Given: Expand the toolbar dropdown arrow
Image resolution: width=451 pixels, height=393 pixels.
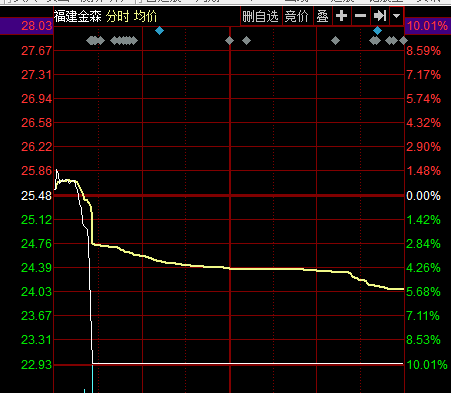Looking at the screenshot, I should (396, 16).
